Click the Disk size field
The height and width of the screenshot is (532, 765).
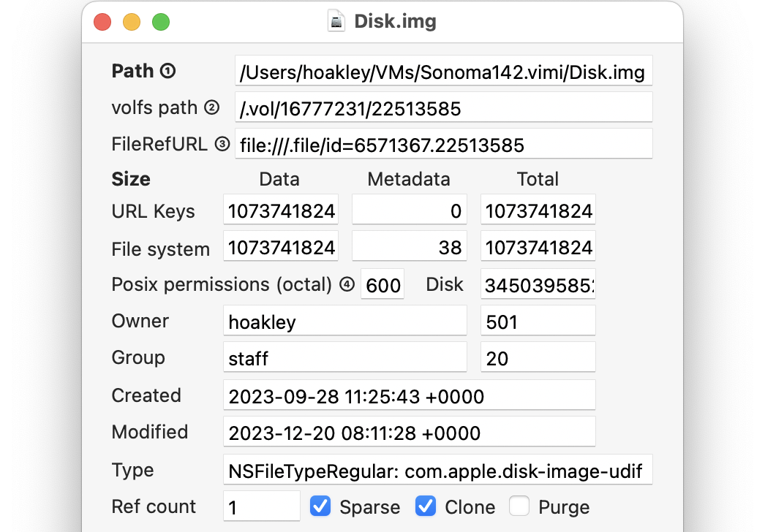(538, 285)
